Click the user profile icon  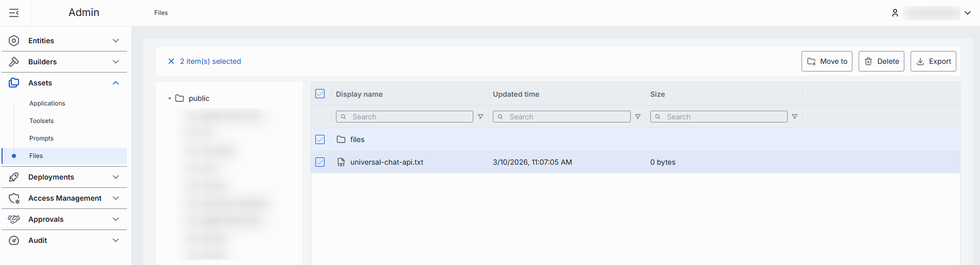pos(895,13)
